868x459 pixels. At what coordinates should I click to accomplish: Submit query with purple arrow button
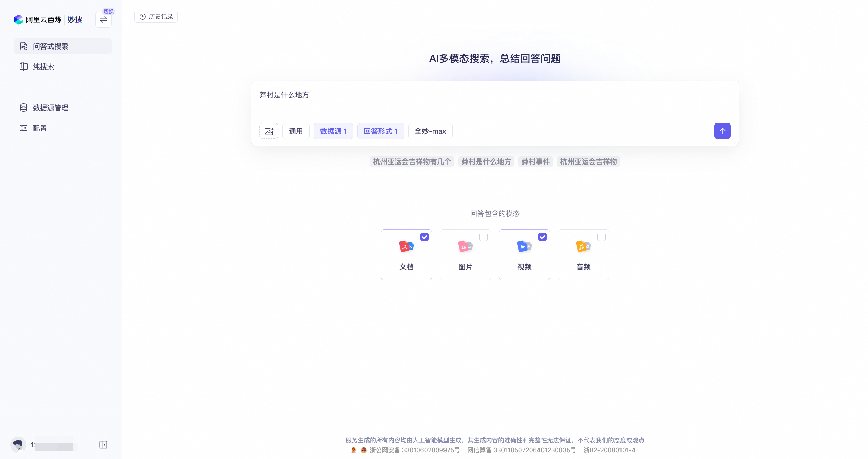point(722,131)
